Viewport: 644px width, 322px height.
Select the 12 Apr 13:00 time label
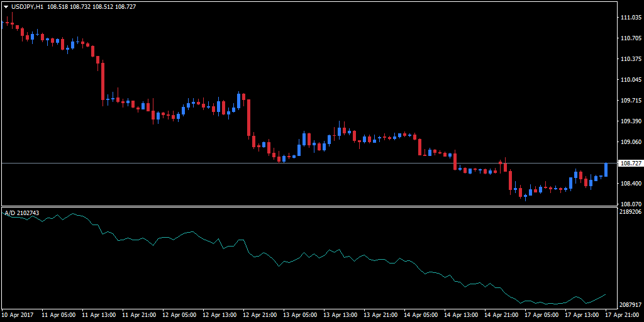[219, 315]
